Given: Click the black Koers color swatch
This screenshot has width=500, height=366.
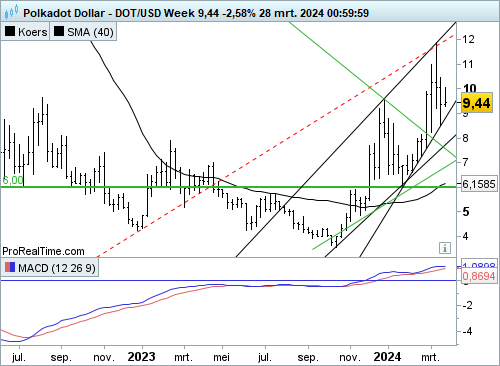Looking at the screenshot, I should point(10,31).
